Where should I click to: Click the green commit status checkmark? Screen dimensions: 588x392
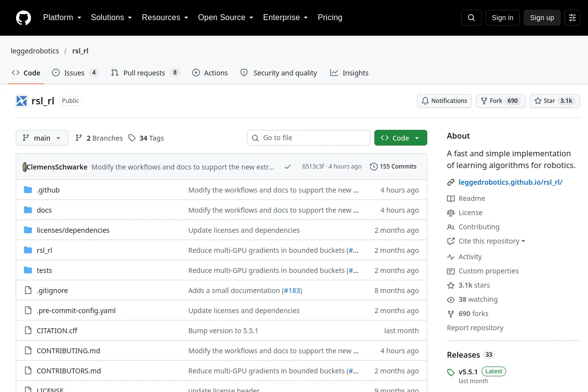pos(288,167)
